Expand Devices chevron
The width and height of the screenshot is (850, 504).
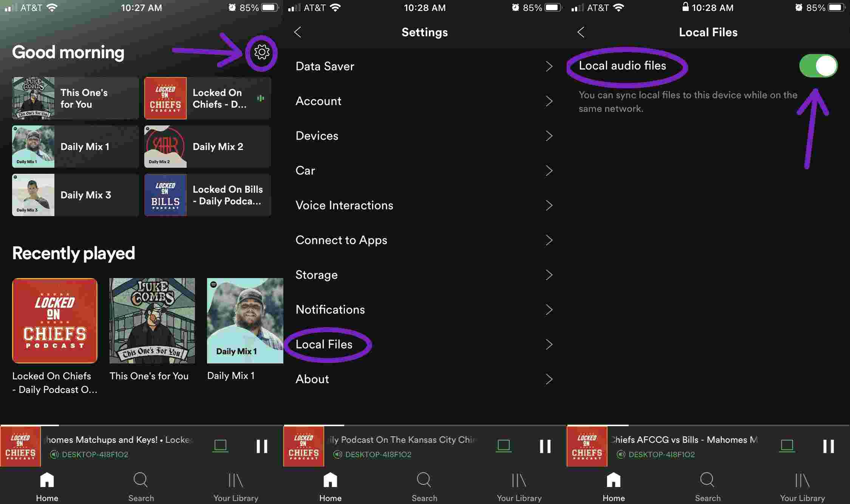(549, 136)
